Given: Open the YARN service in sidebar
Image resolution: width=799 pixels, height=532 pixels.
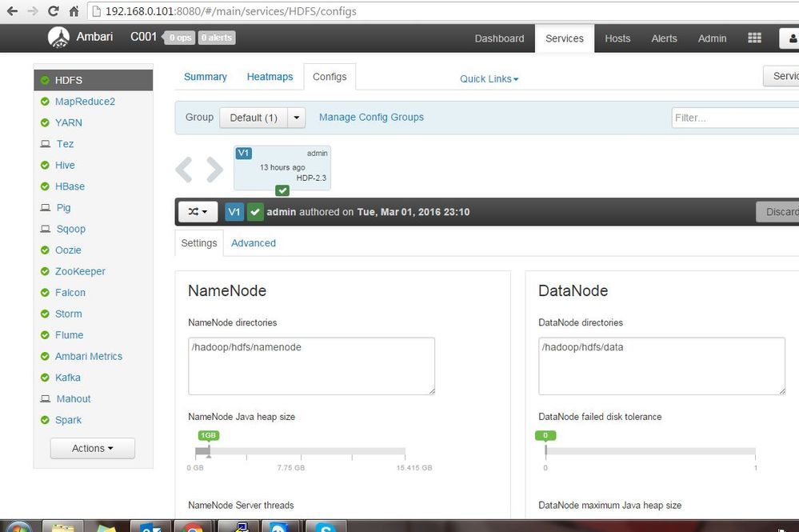Looking at the screenshot, I should pos(68,123).
